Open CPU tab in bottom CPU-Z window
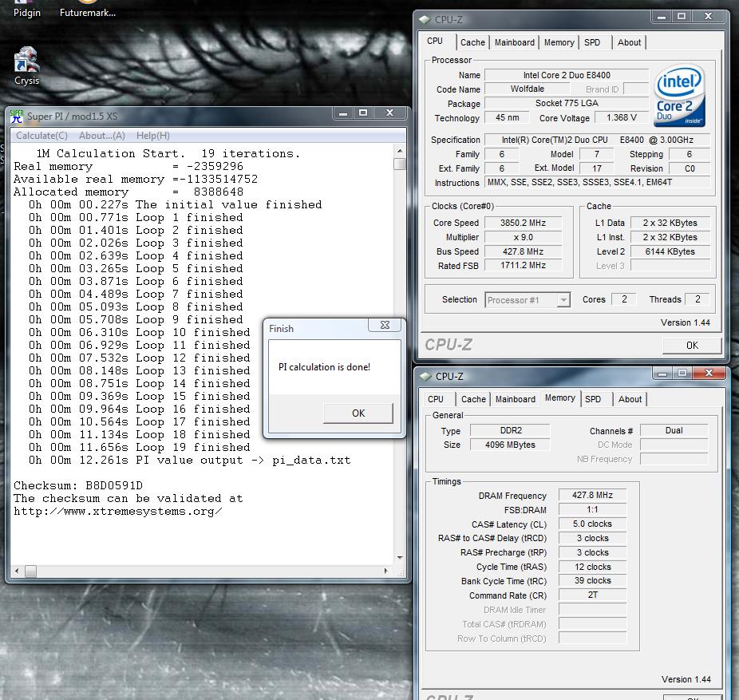Screen dimensions: 739x700 436,399
